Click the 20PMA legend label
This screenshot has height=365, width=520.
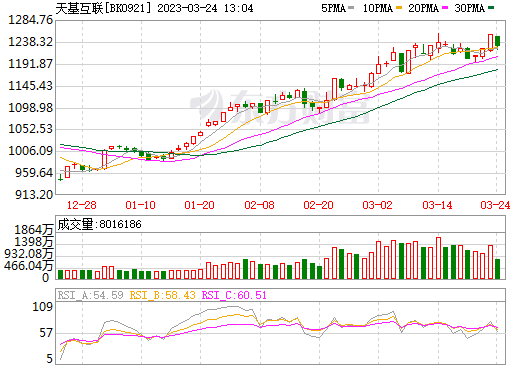[423, 8]
